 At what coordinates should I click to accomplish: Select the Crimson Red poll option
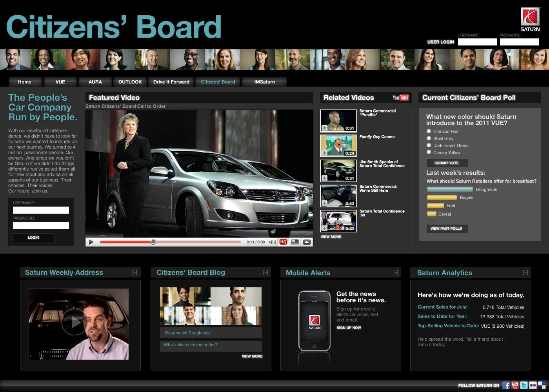tap(429, 131)
